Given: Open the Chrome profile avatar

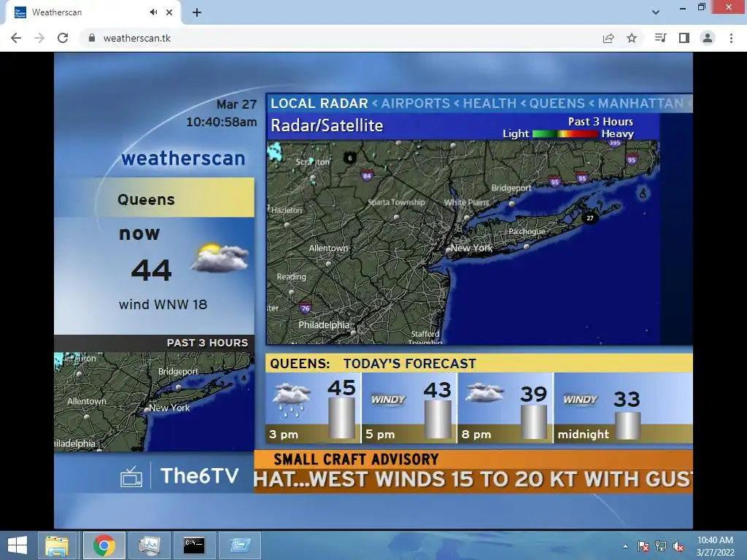Looking at the screenshot, I should (x=708, y=38).
